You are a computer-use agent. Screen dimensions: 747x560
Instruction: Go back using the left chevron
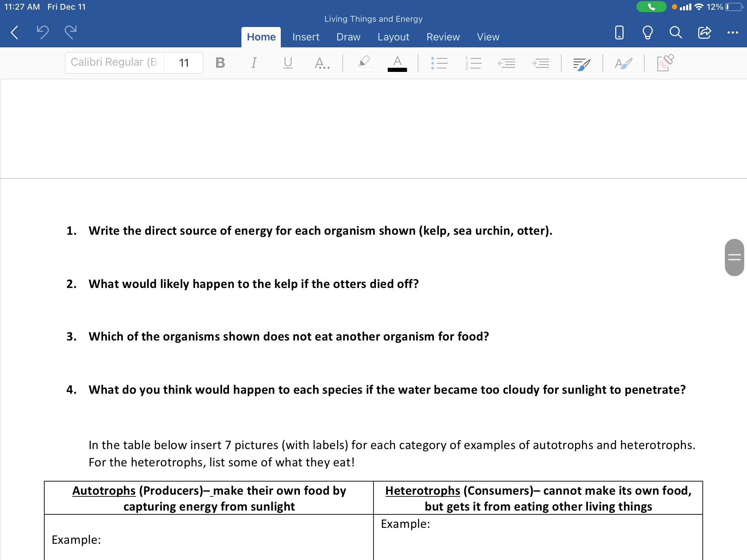[x=15, y=32]
